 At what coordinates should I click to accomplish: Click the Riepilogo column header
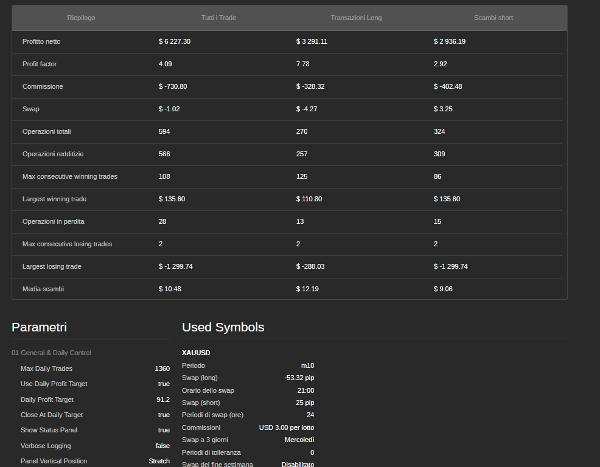pos(81,18)
